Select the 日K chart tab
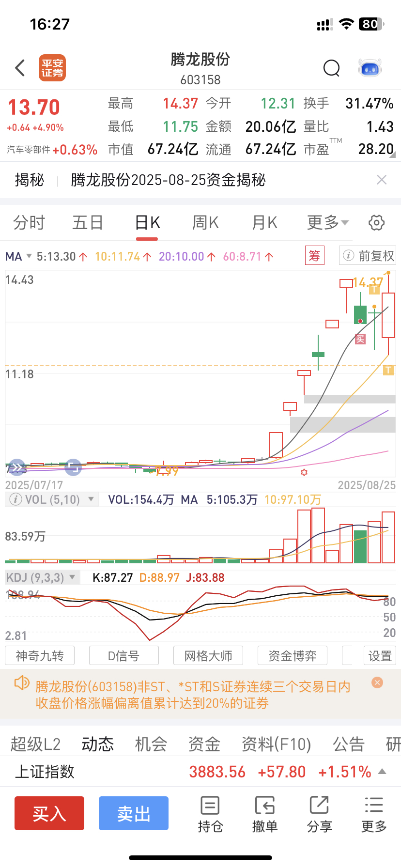This screenshot has height=868, width=401. point(147,223)
